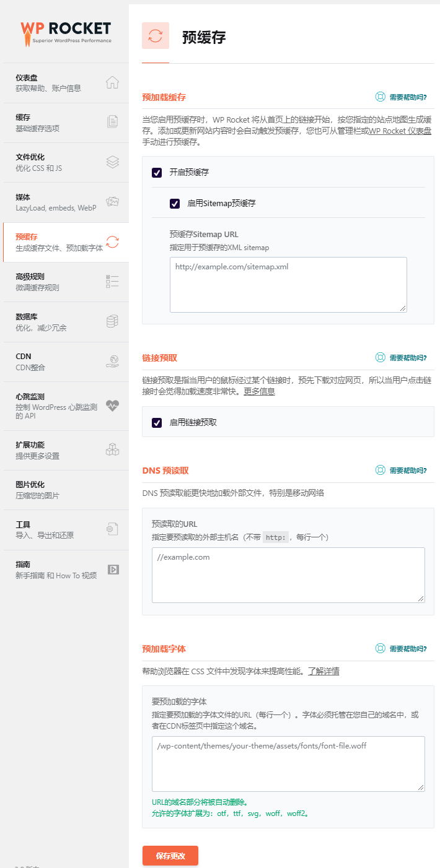This screenshot has height=868, width=440.
Task: Open the 更多信息 link
Action: coord(259,391)
